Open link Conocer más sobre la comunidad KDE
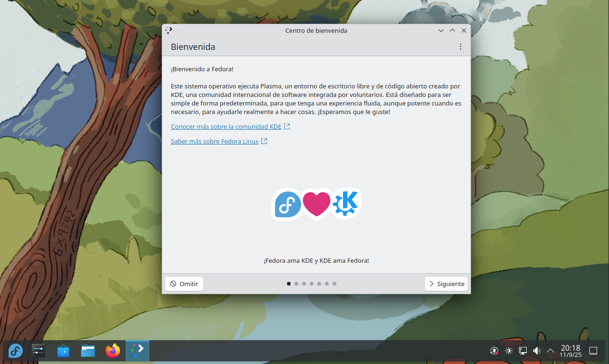The width and height of the screenshot is (609, 364). tap(226, 127)
